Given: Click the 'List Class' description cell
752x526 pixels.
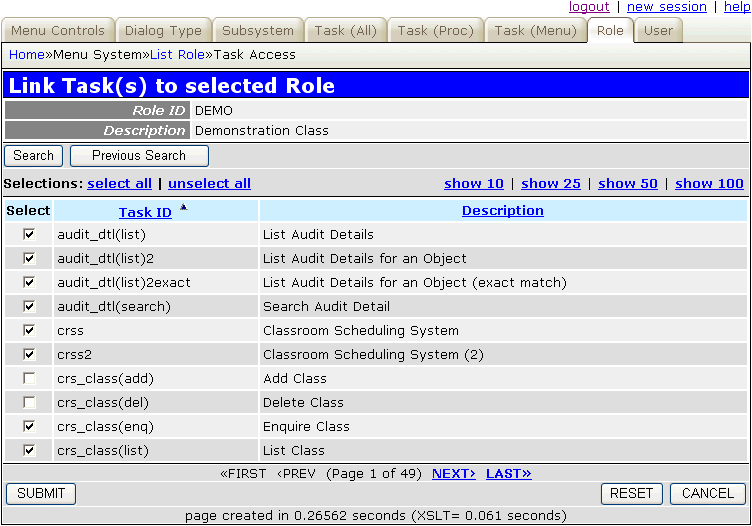Looking at the screenshot, I should (503, 450).
